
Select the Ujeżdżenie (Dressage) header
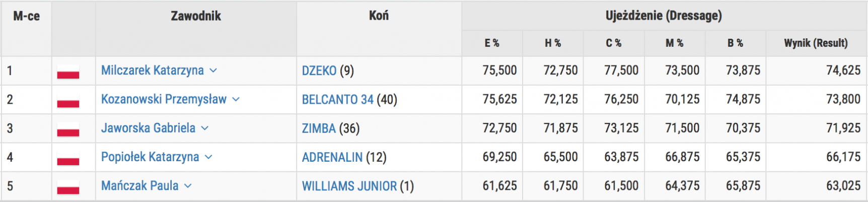[664, 16]
